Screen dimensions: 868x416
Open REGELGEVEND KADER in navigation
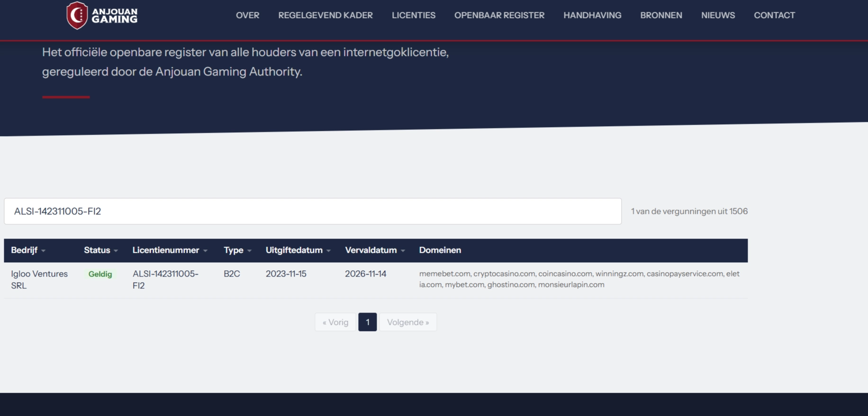(325, 15)
